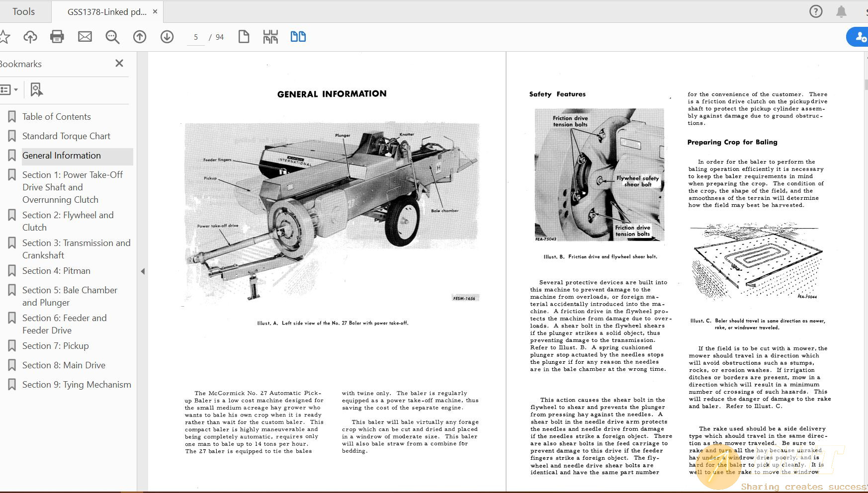Upload file to cloud icon

pos(30,37)
